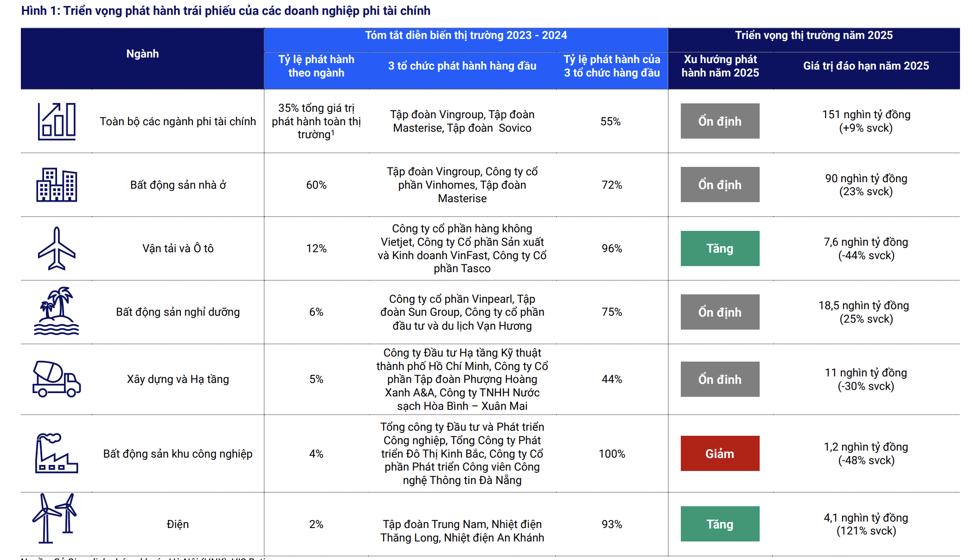Click the wind turbines icon
973x560 pixels.
(x=55, y=518)
